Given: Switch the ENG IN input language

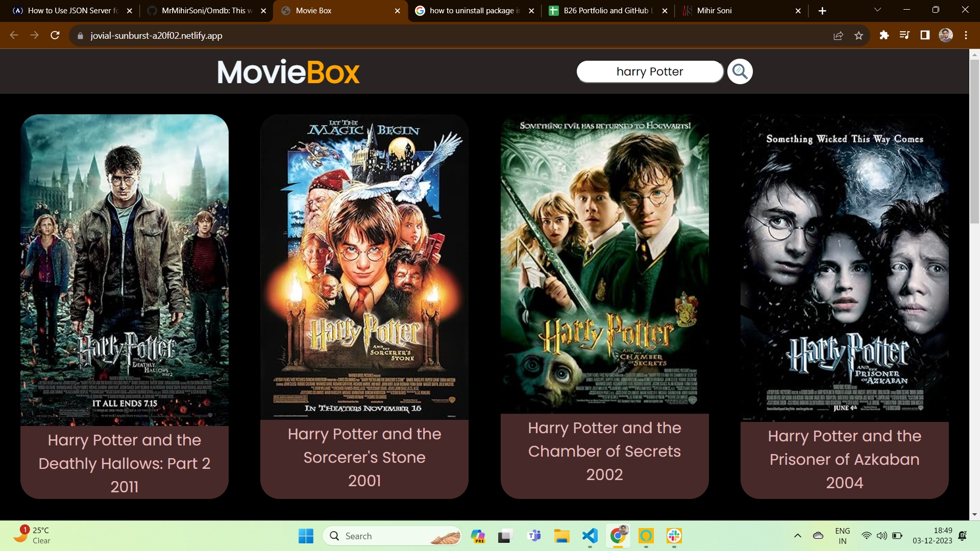Looking at the screenshot, I should (x=843, y=536).
